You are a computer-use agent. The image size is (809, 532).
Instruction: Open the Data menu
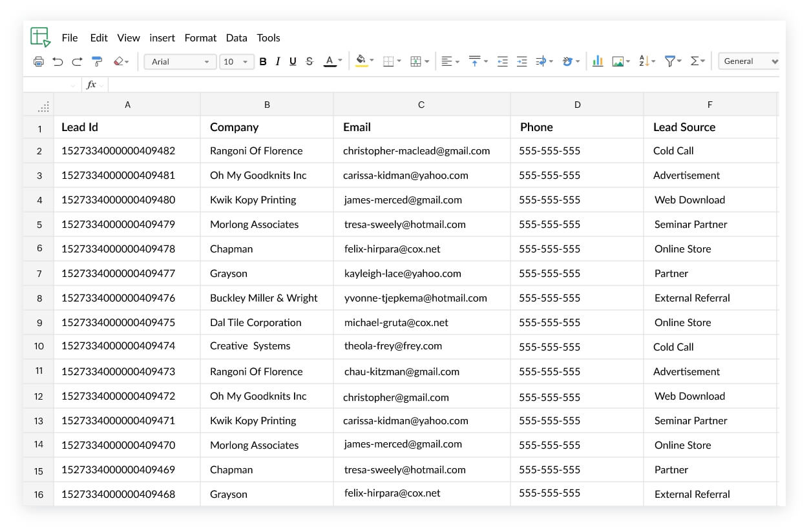[x=236, y=37]
